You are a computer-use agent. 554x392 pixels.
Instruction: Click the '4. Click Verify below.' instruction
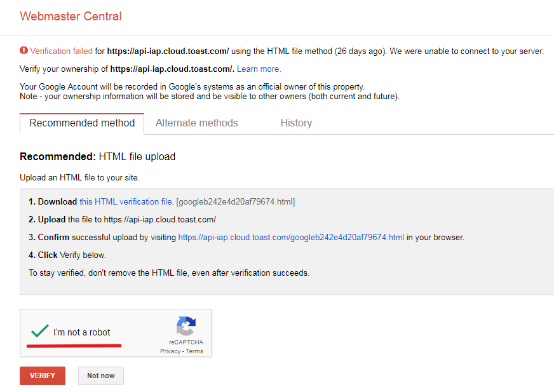tap(67, 255)
